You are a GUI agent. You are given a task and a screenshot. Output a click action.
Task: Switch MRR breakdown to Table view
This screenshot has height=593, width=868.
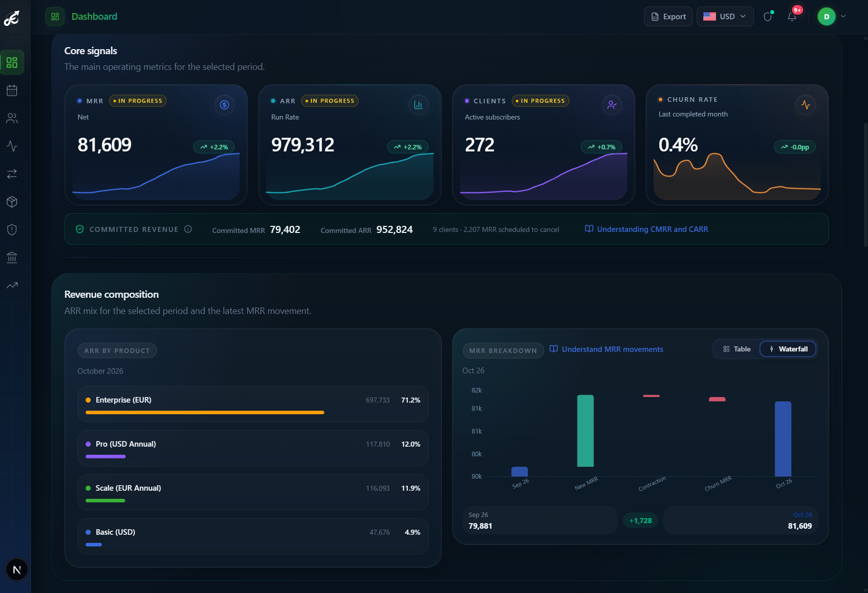tap(737, 349)
